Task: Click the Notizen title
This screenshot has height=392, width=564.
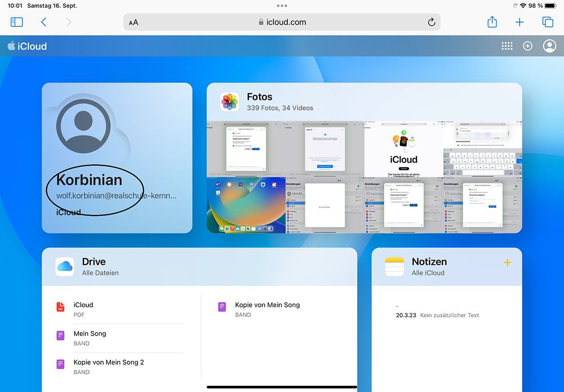Action: pos(429,261)
